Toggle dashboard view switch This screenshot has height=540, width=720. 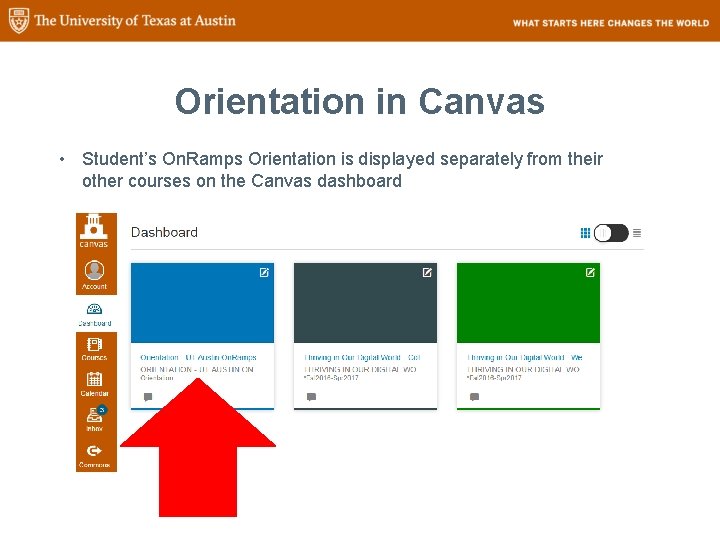tap(611, 233)
